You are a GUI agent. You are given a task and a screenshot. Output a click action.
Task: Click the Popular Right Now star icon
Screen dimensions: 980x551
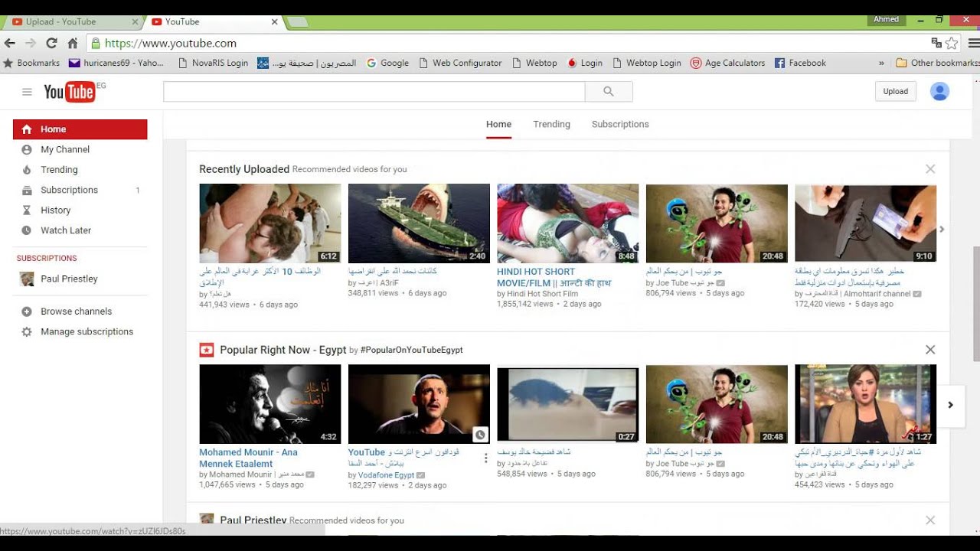click(206, 350)
